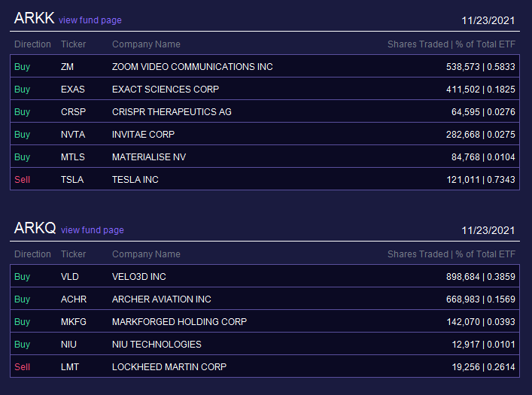Click the Ticker column header in ARKK
The image size is (532, 395).
[73, 44]
